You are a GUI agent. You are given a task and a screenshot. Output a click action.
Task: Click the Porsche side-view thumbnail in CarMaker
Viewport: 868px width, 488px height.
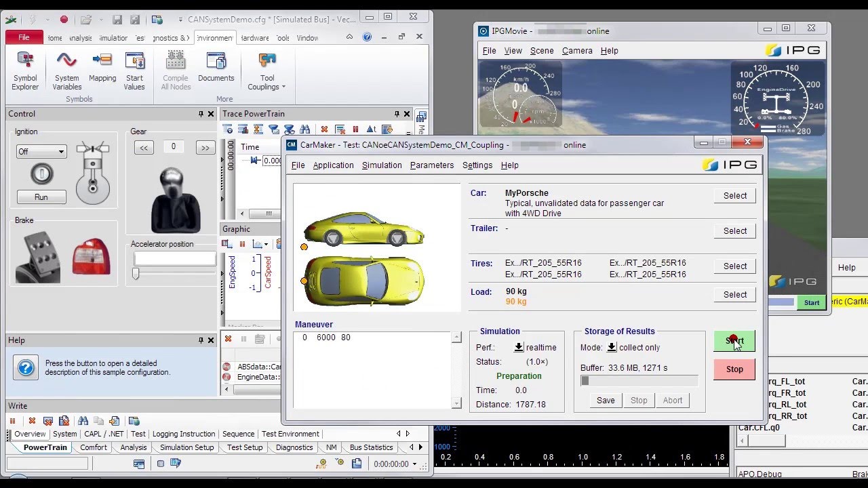click(x=364, y=229)
